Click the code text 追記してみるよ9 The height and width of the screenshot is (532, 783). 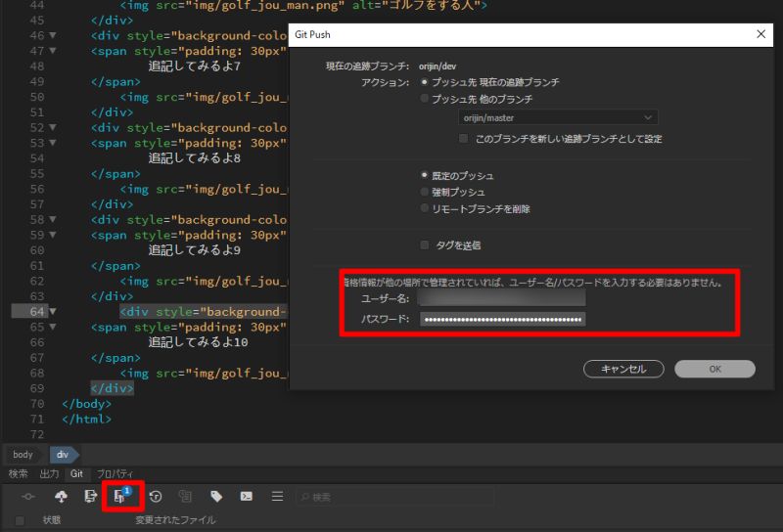click(194, 250)
